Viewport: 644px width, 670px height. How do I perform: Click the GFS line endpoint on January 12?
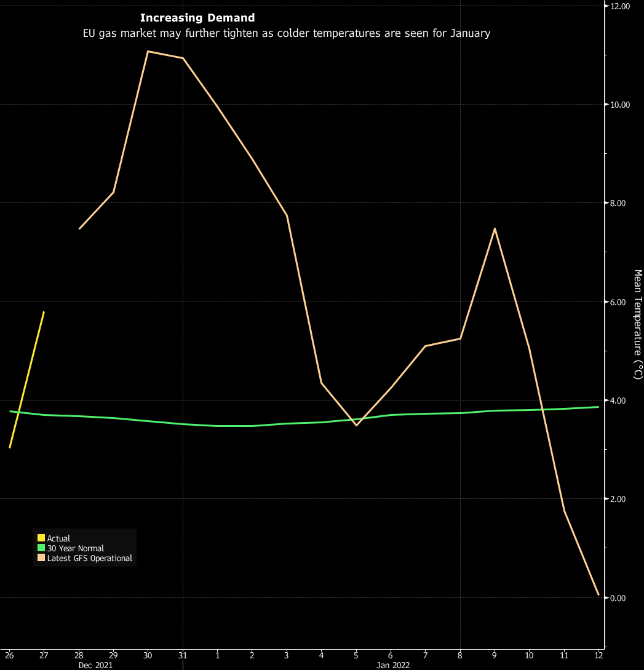598,595
